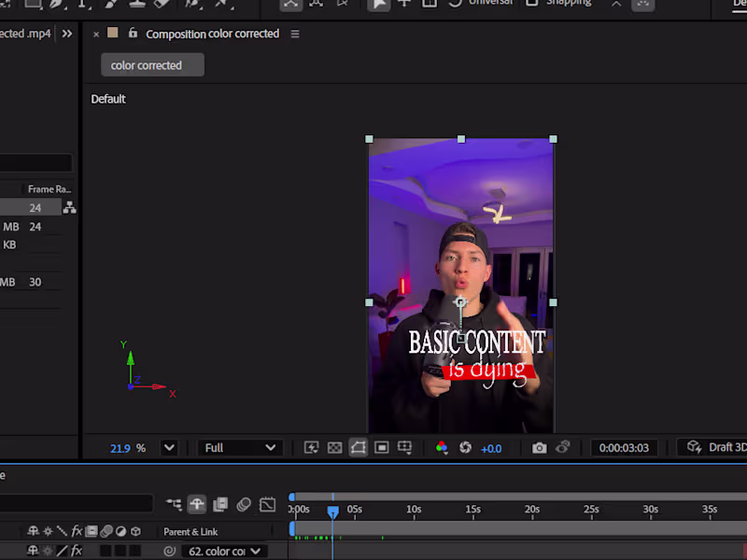Open the Graph Editor icon in timeline
Viewport: 747px width, 560px height.
[x=267, y=505]
